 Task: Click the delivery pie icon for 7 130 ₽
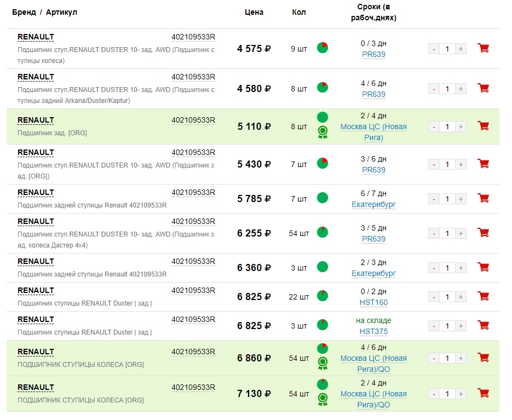pyautogui.click(x=323, y=384)
